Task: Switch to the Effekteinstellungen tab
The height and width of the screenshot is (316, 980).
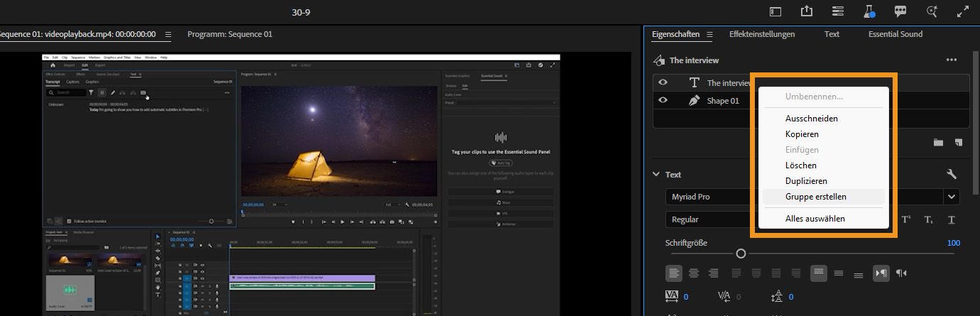Action: pos(761,34)
